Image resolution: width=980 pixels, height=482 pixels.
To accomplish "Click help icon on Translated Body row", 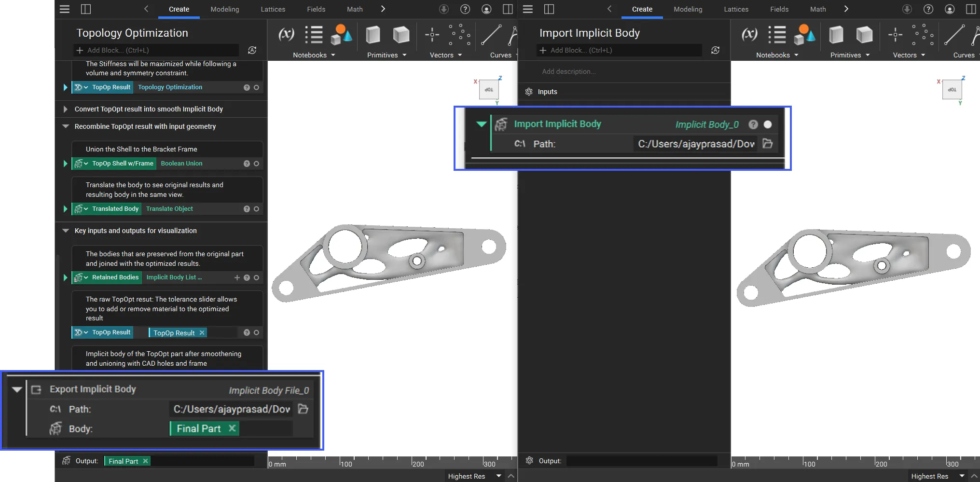I will pos(247,209).
